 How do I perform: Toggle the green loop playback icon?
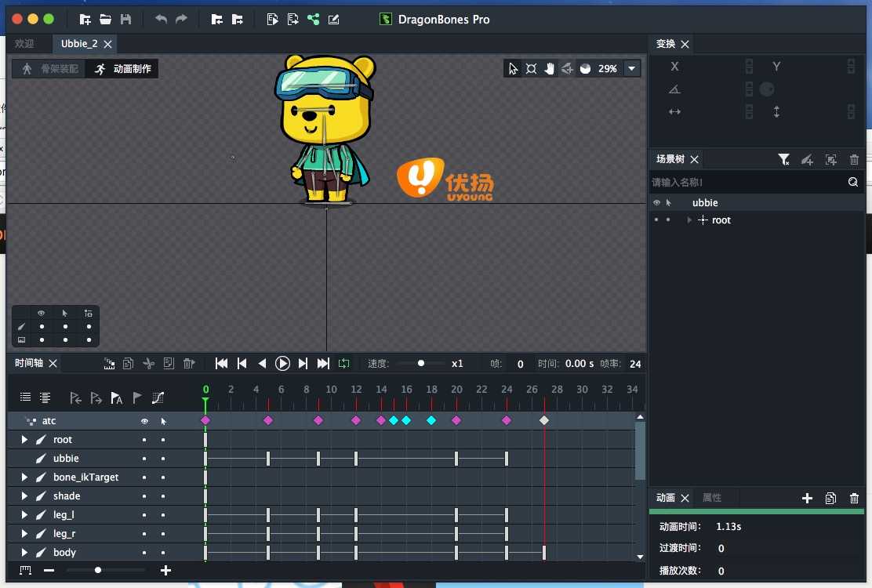pyautogui.click(x=343, y=364)
